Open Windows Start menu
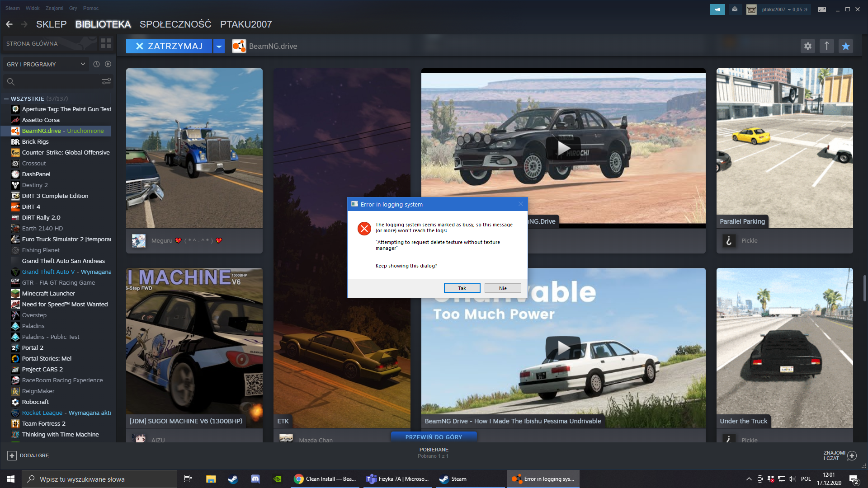Image resolution: width=868 pixels, height=488 pixels. pyautogui.click(x=11, y=479)
